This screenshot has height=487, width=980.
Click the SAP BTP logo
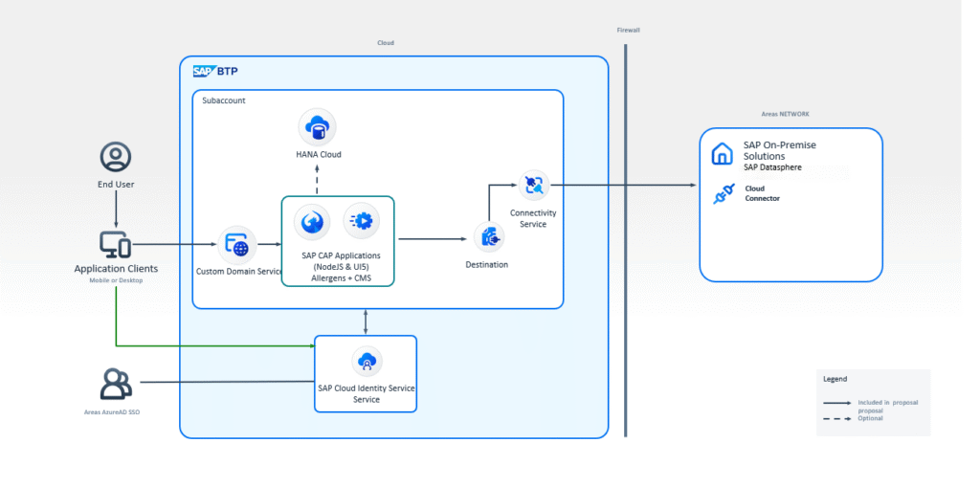215,71
